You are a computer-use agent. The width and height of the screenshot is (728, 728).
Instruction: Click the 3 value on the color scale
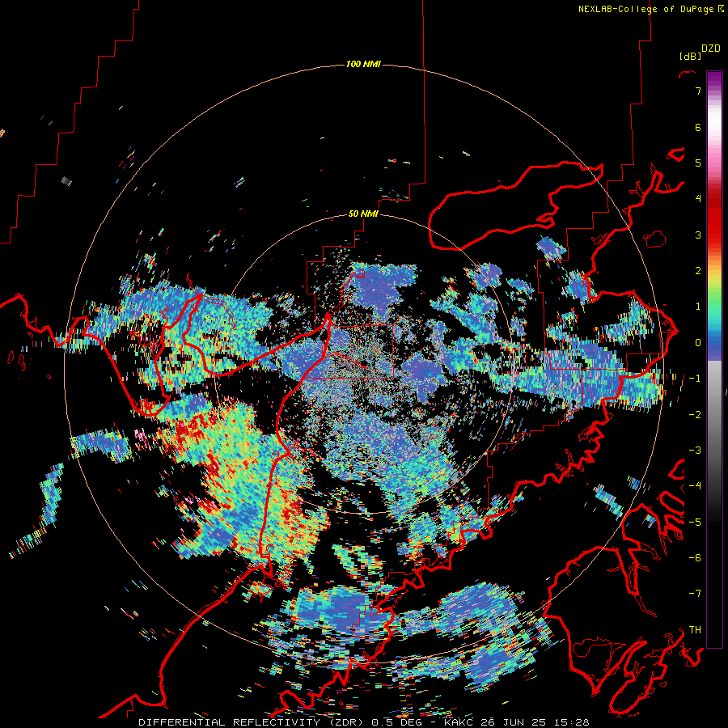tap(698, 235)
